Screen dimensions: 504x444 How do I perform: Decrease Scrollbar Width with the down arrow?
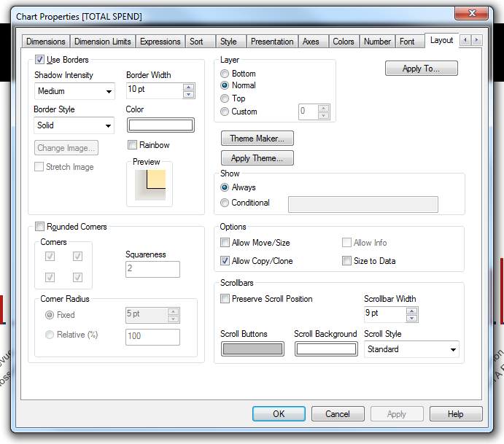tap(411, 319)
